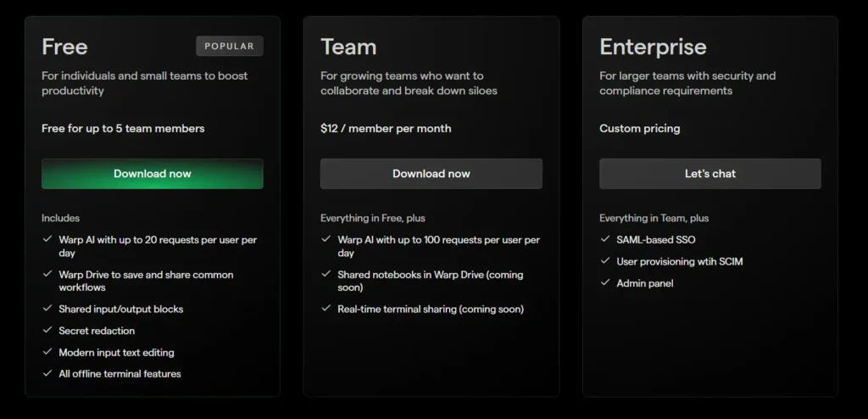The width and height of the screenshot is (868, 419).
Task: Click checkmark next to Modern input text editing
Action: click(47, 352)
